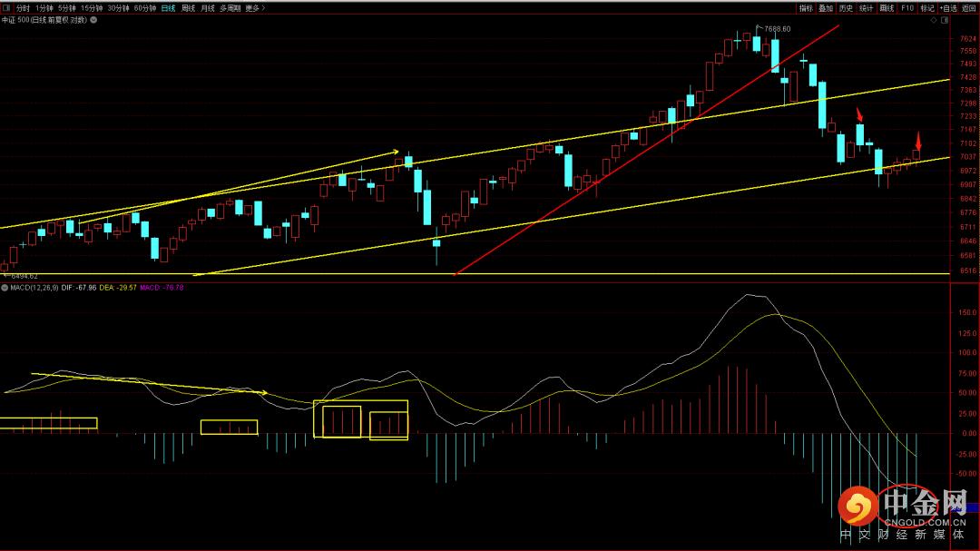Add to watchlist with +自选
The image size is (980, 551).
coord(948,8)
